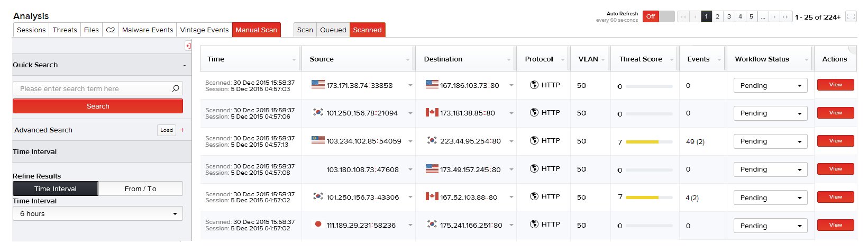Image resolution: width=868 pixels, height=251 pixels.
Task: Click the red Search button
Action: pyautogui.click(x=98, y=106)
